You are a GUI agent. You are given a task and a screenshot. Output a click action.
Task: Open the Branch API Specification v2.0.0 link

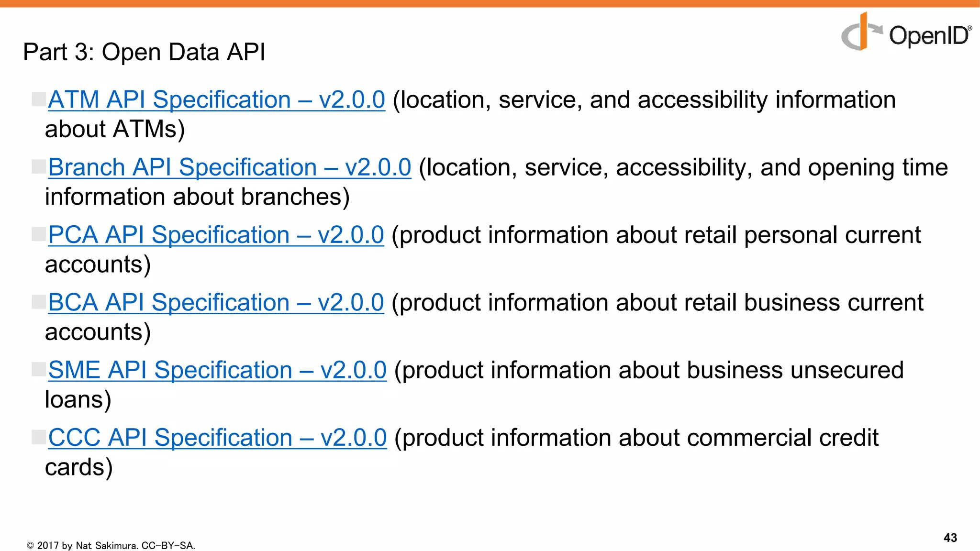pyautogui.click(x=230, y=167)
